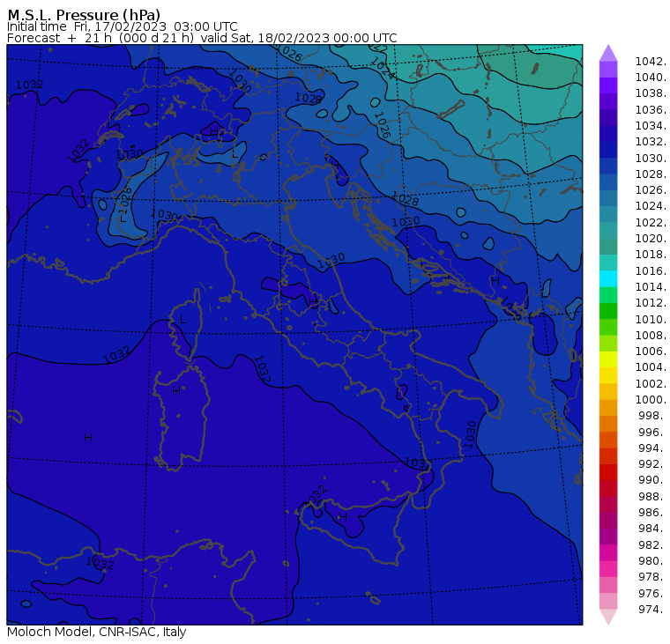Click cyan legend swatch between 1014 and 1016
Image resolution: width=670 pixels, height=644 pixels.
(608, 279)
